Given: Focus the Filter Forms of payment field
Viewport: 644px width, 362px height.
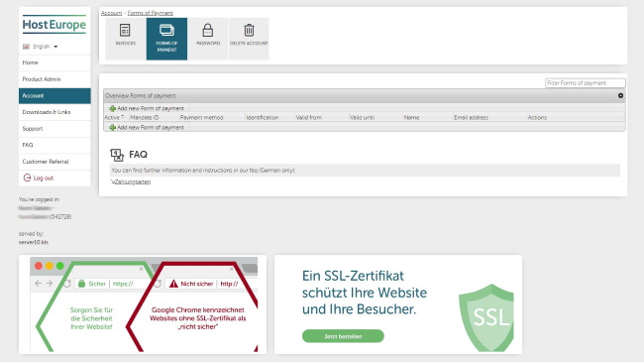Looking at the screenshot, I should 586,82.
